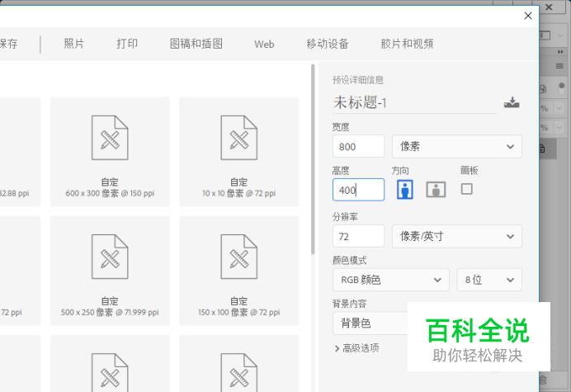Set portrait orientation icon

[405, 190]
